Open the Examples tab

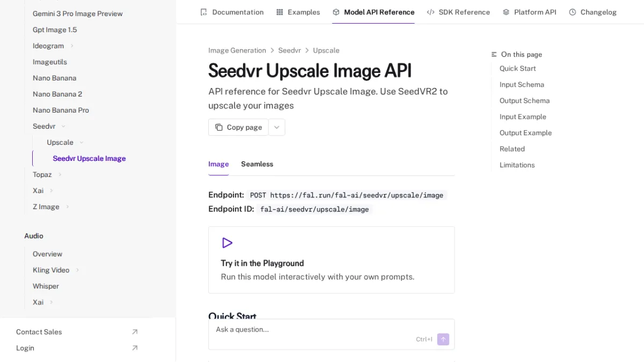click(298, 12)
